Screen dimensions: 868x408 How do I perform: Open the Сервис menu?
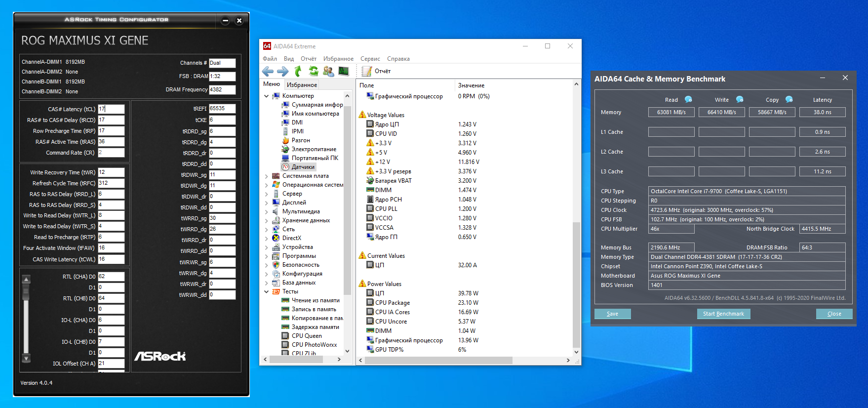tap(370, 59)
